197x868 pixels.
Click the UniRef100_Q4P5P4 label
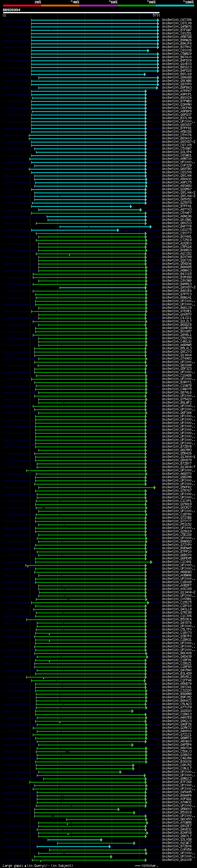click(x=177, y=745)
